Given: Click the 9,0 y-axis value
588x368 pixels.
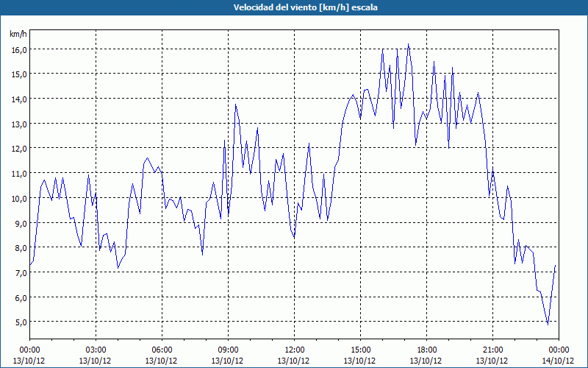Looking at the screenshot, I should [x=21, y=224].
